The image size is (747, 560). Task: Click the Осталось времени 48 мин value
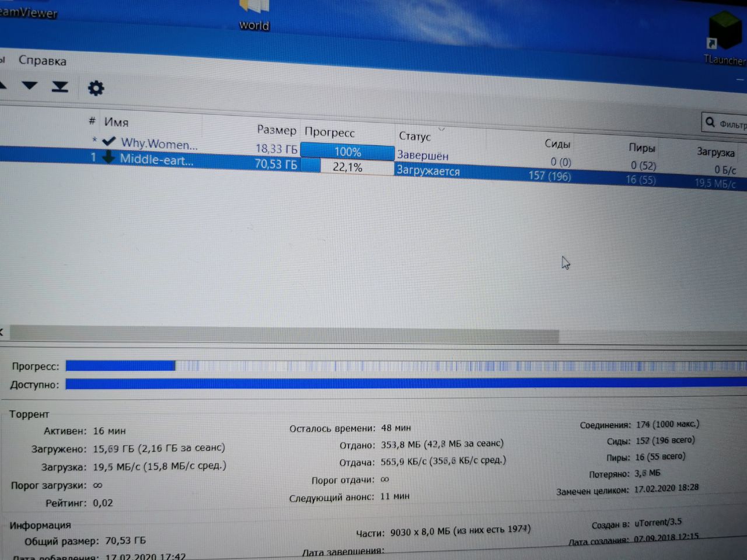[396, 428]
